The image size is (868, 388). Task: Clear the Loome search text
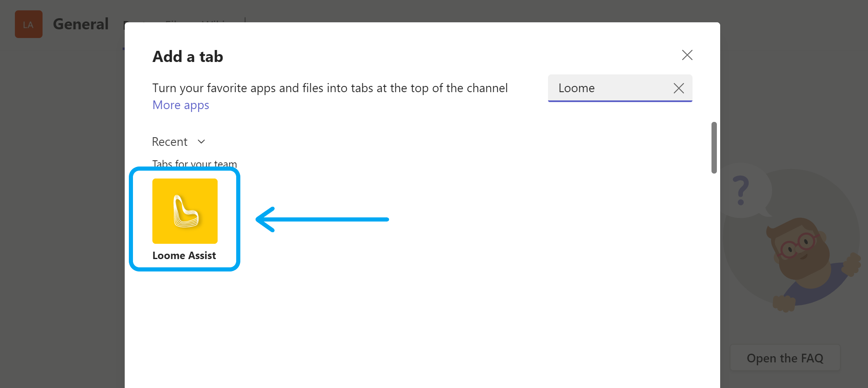pyautogui.click(x=678, y=88)
